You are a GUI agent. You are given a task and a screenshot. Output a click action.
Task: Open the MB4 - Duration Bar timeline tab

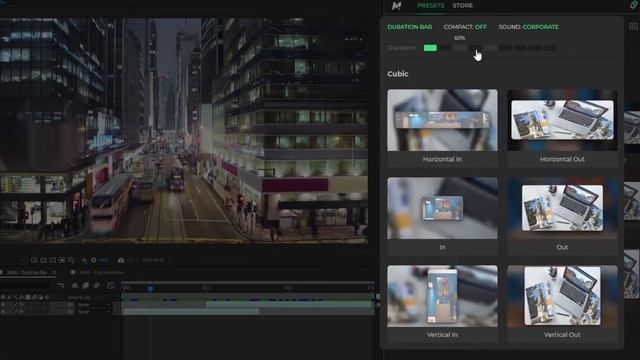click(27, 272)
